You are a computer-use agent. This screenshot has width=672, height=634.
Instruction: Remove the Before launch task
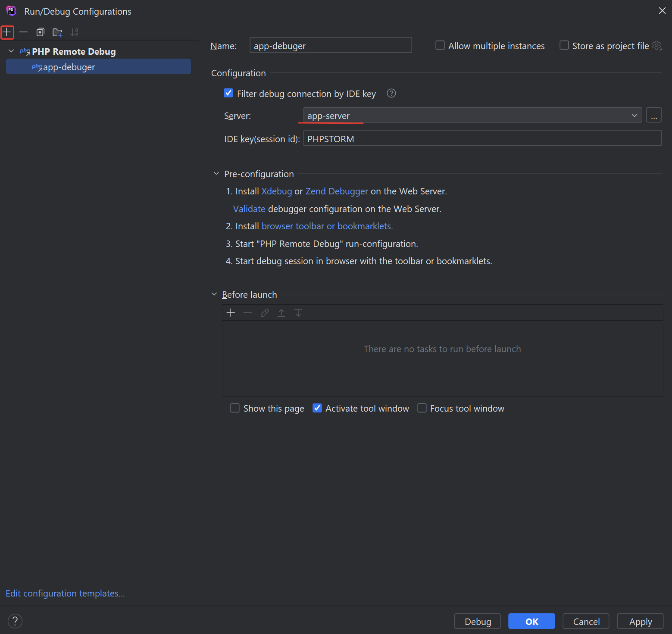tap(247, 313)
